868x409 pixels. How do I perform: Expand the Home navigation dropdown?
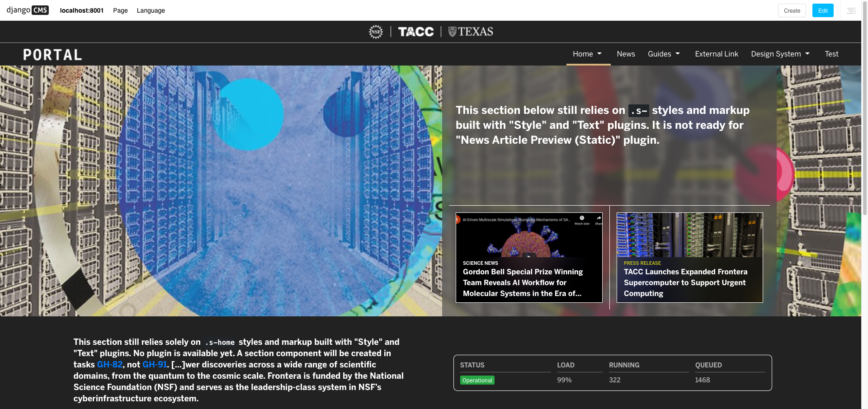(588, 54)
